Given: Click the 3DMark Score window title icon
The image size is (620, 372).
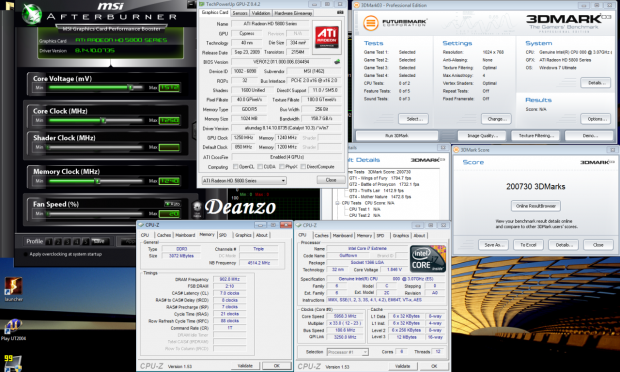Looking at the screenshot, I should tap(456, 150).
